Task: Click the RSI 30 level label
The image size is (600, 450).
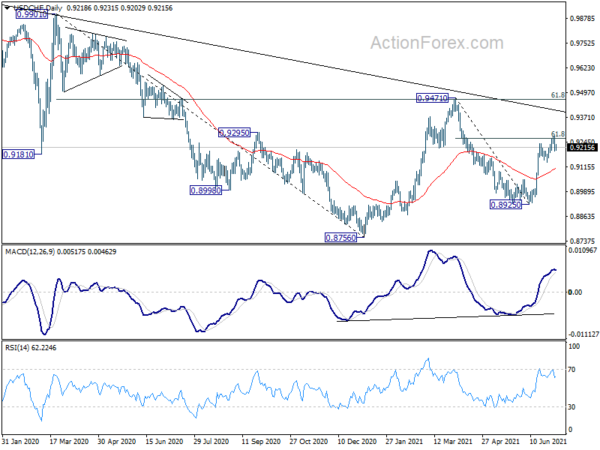Action: pos(572,407)
